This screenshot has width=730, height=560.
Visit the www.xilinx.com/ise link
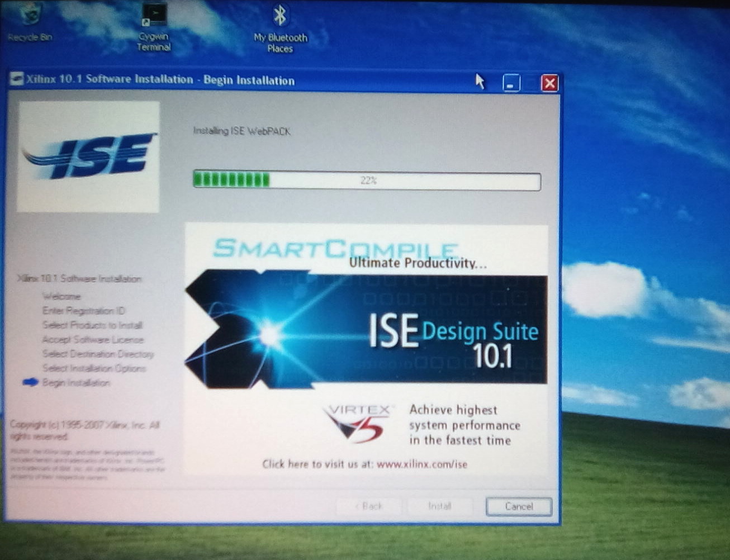[x=422, y=464]
